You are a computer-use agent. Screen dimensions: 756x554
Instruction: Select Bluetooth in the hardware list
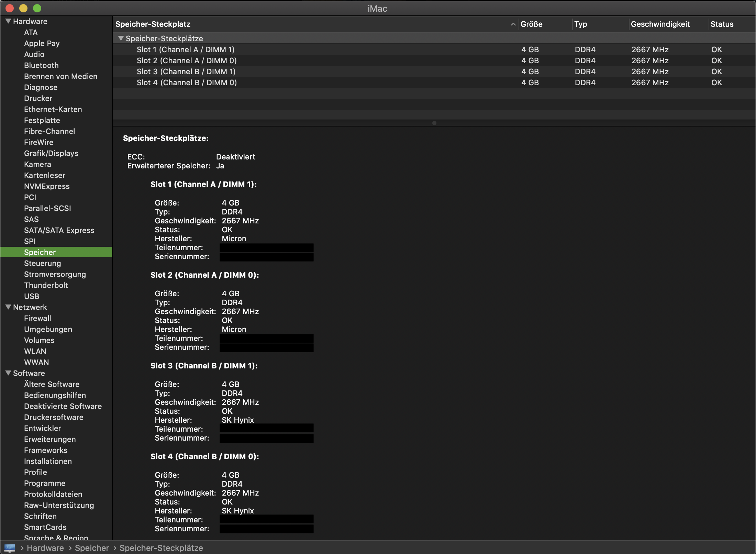click(41, 65)
